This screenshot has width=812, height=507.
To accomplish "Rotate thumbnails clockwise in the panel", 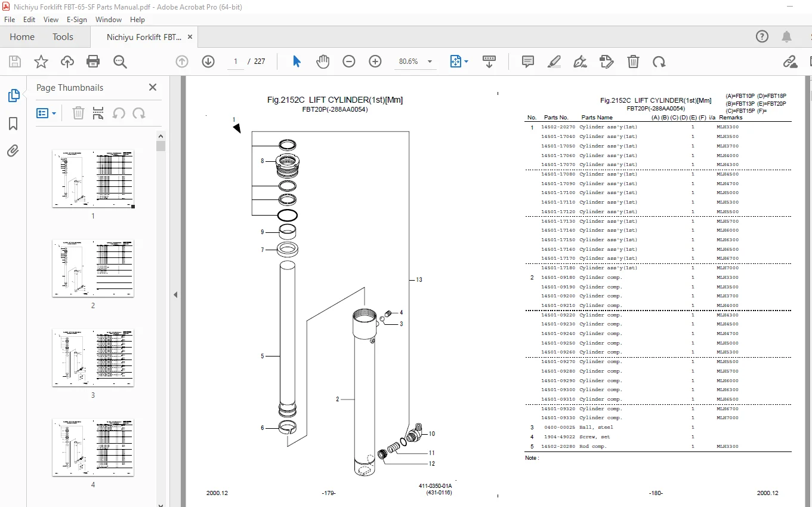I will [139, 113].
